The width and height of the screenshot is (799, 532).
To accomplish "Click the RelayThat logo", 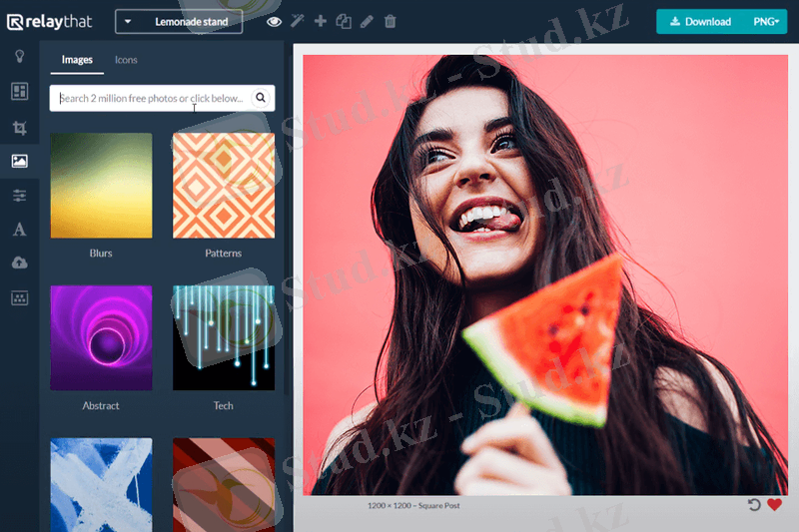I will [x=49, y=22].
